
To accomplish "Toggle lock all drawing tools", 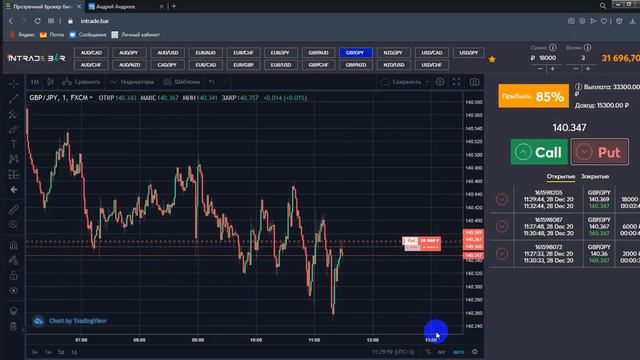I will [13, 276].
